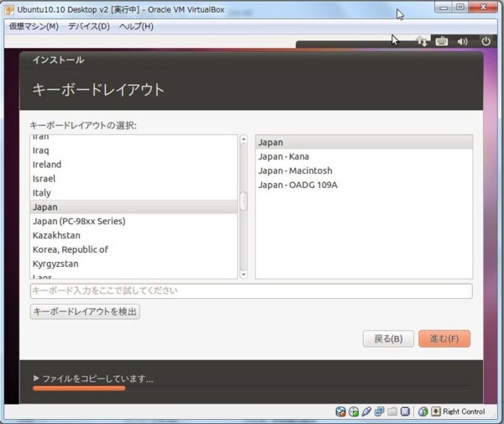Viewport: 504px width, 424px height.
Task: Select Korea, Republic of in list
Action: (x=134, y=249)
